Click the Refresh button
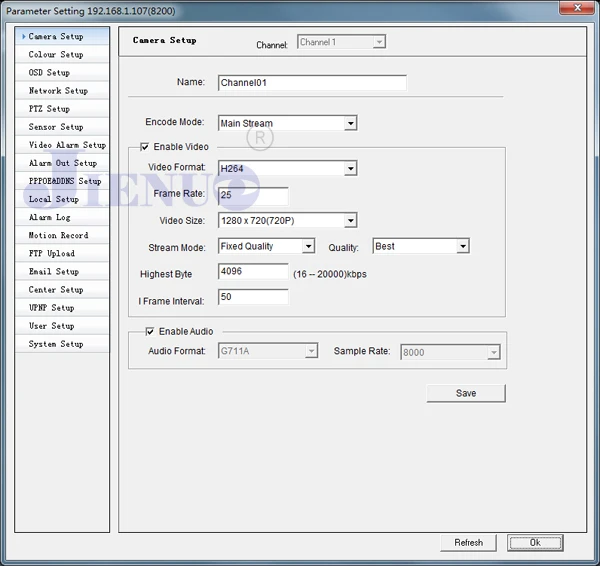This screenshot has width=600, height=566. coord(468,543)
